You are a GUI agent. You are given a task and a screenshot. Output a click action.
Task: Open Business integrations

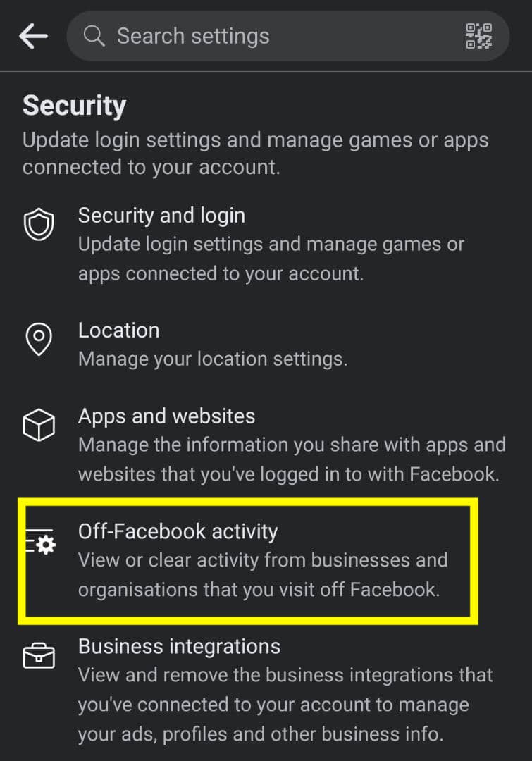[x=266, y=690]
